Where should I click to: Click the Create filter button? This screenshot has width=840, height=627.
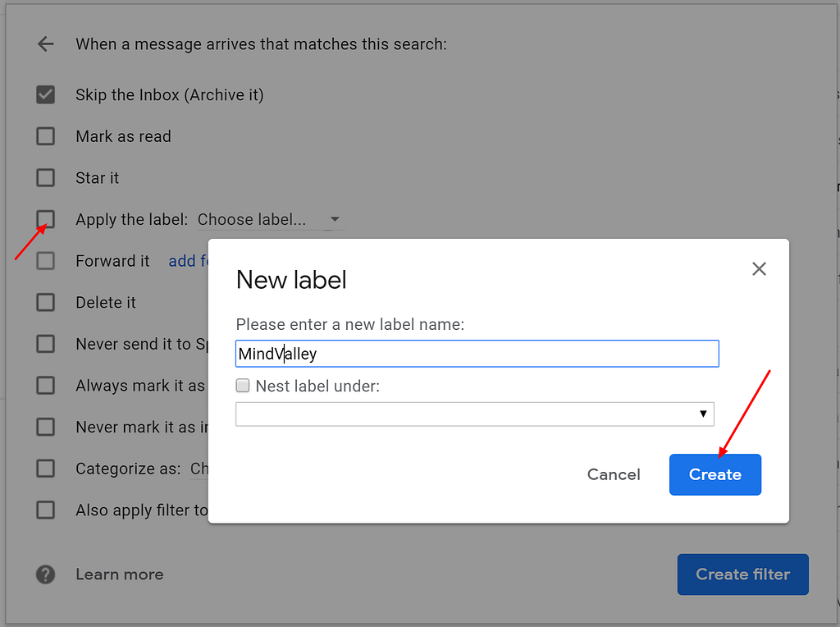coord(743,574)
